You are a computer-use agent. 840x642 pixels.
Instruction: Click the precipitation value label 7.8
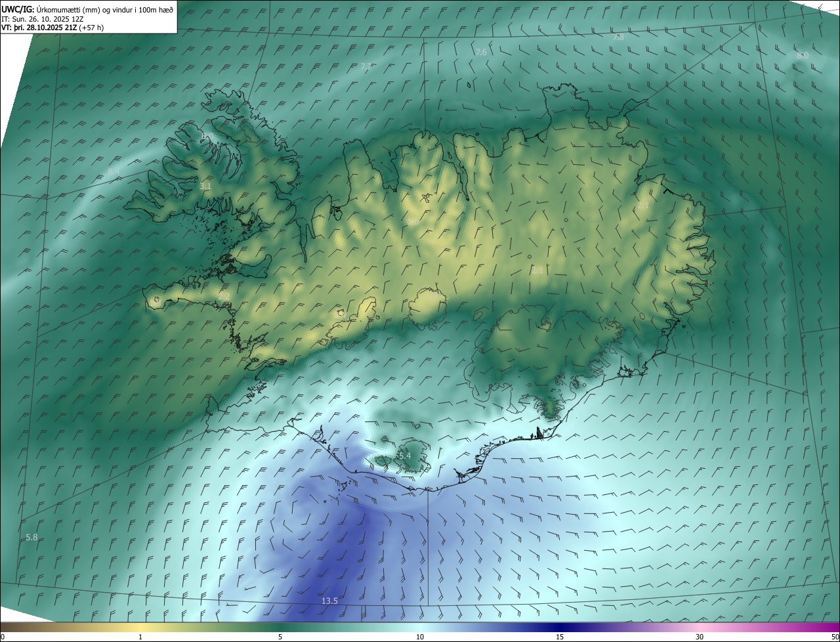click(618, 37)
